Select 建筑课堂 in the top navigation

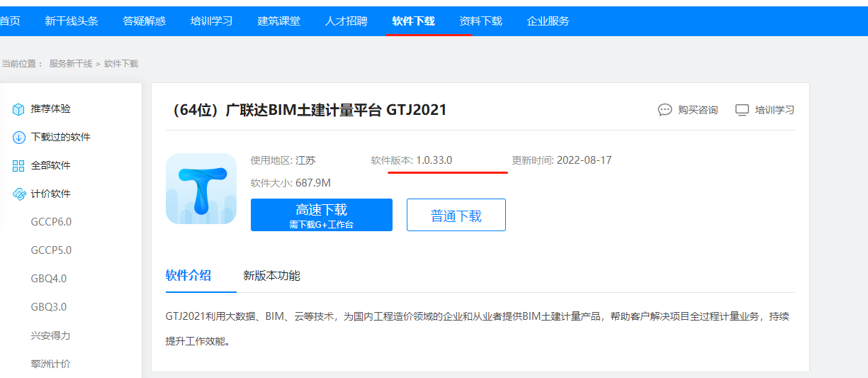278,21
